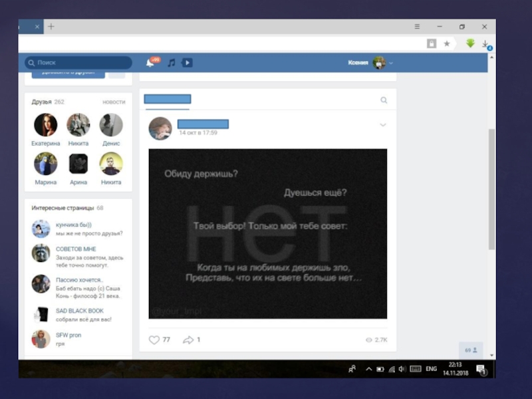This screenshot has width=532, height=399.
Task: Open browser downloads arrow icon
Action: coord(486,44)
